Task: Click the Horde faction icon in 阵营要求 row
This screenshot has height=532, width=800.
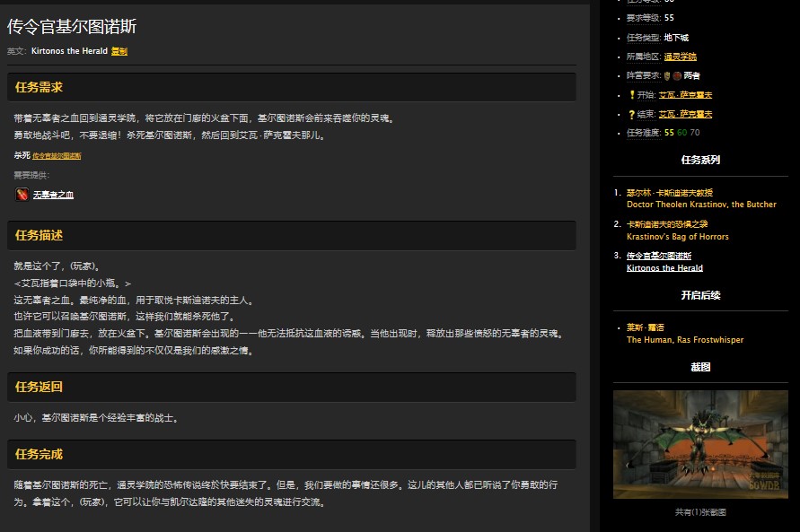Action: click(677, 76)
